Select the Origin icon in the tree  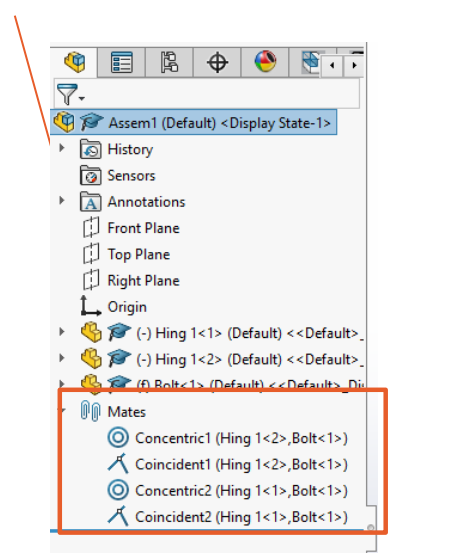click(x=90, y=306)
